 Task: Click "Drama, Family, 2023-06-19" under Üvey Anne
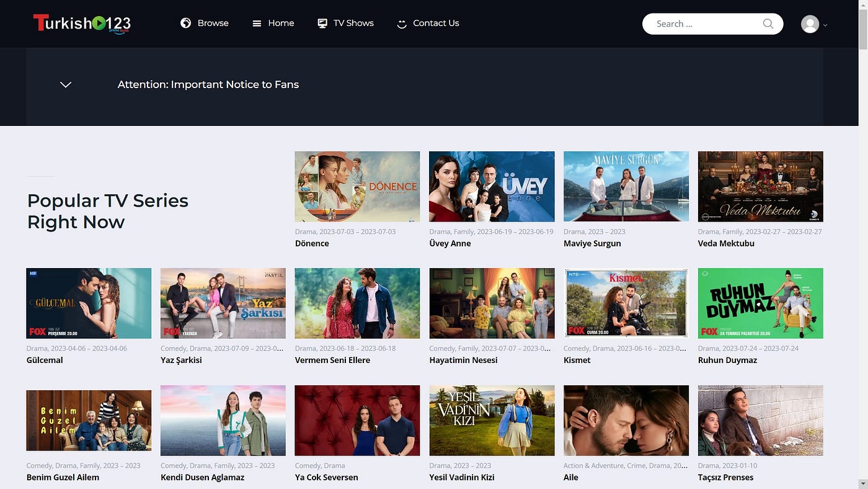pyautogui.click(x=491, y=231)
